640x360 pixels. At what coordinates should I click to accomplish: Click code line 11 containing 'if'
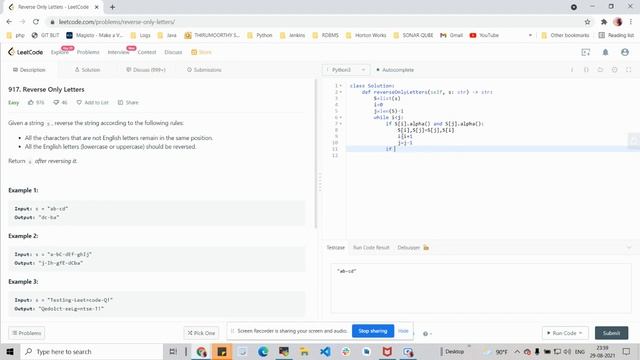pos(493,149)
